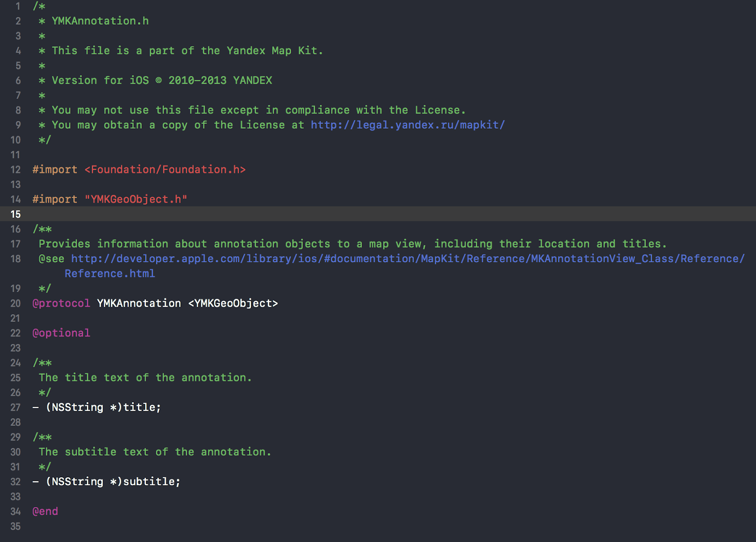Click the YMKAnnotation.h filename comment
The height and width of the screenshot is (542, 756).
(100, 21)
